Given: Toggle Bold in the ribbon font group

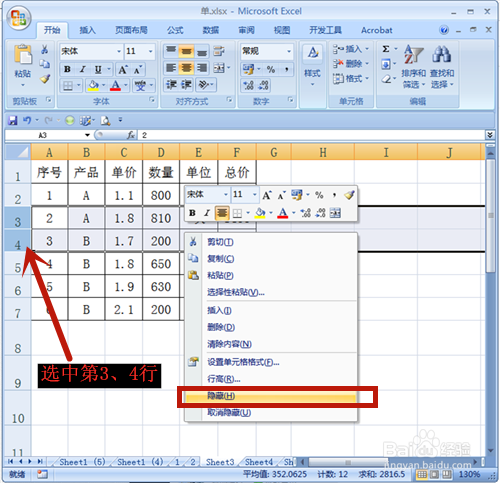Looking at the screenshot, I should click(x=67, y=69).
